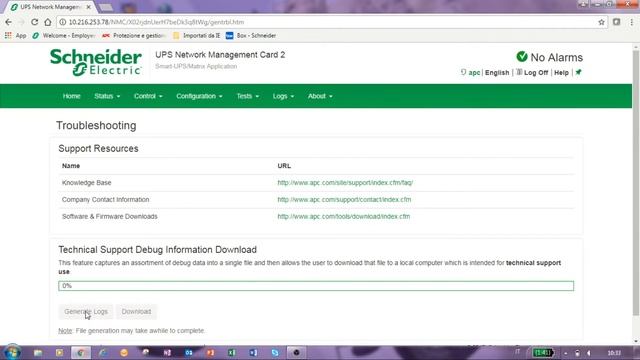Click the volume icon in system tray
The image size is (640, 360).
(x=589, y=353)
